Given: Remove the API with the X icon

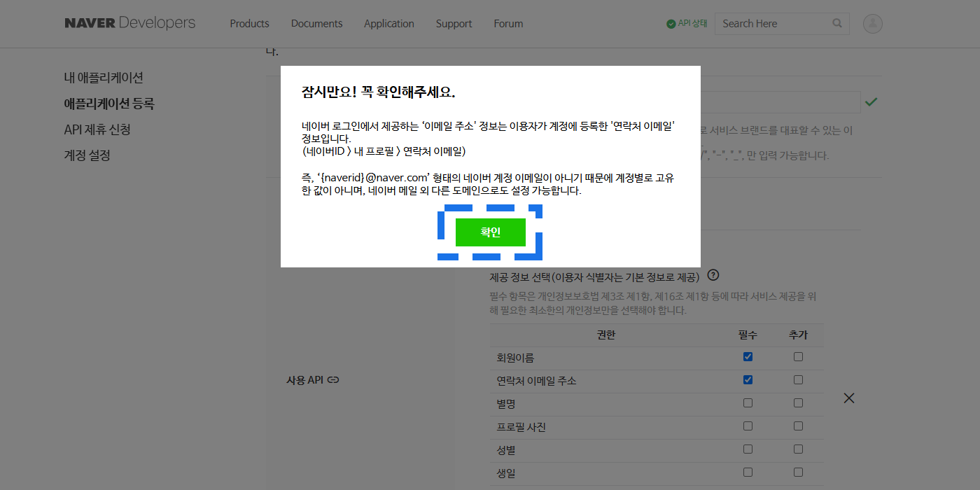Looking at the screenshot, I should coord(849,398).
